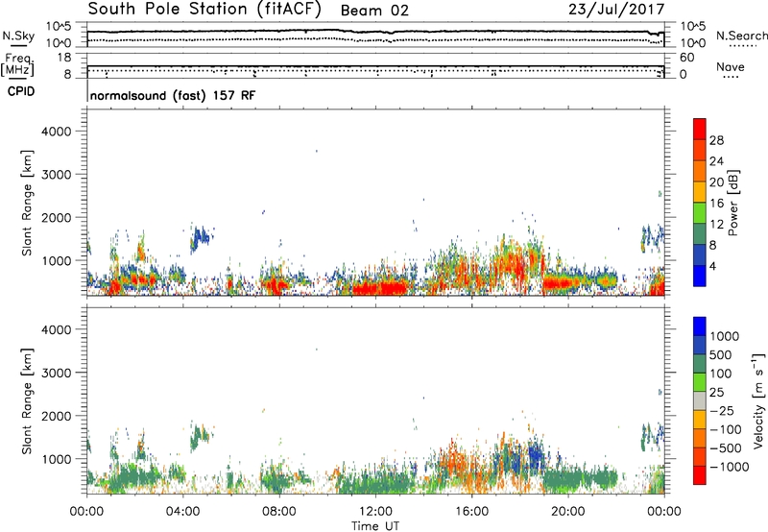Click the 'Power [dB]' colorbar label
The height and width of the screenshot is (532, 768).
[732, 203]
